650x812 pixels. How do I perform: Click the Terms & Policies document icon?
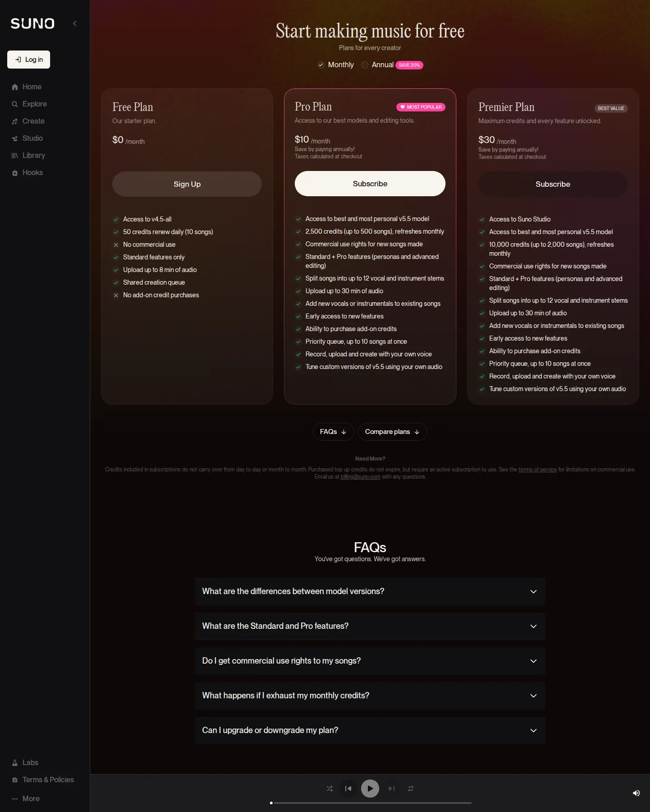(x=15, y=780)
